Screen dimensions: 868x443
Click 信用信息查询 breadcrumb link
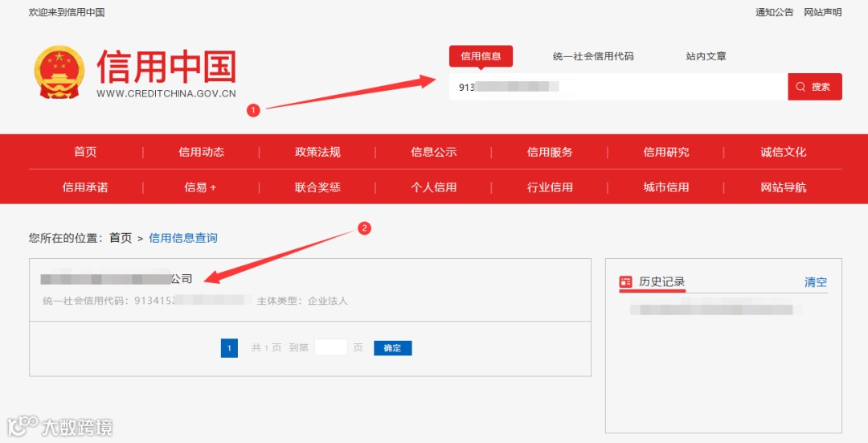point(183,238)
